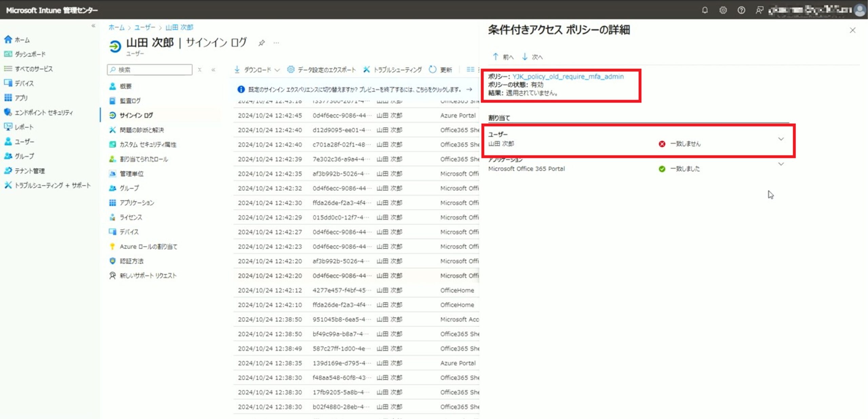Open more options ellipsis beside title

276,43
